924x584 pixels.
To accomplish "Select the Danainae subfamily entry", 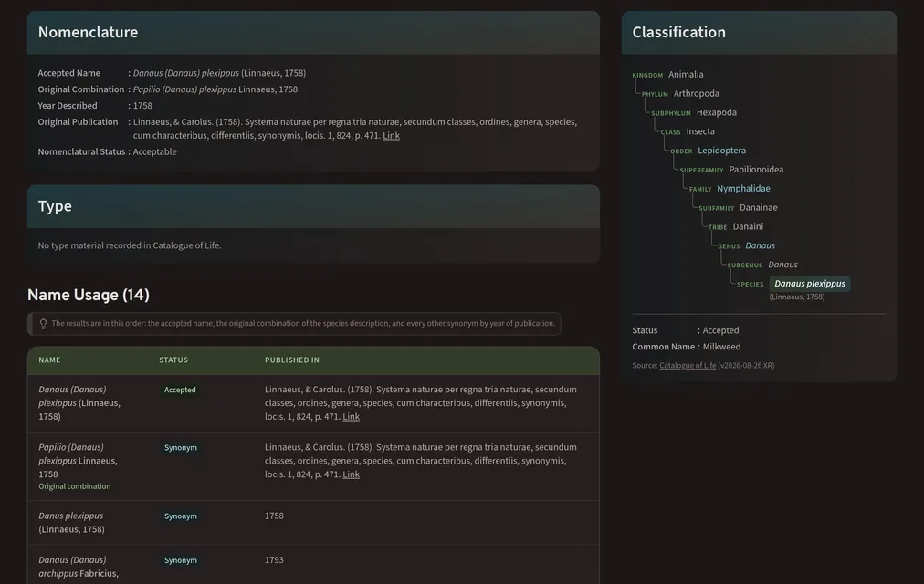I will [x=759, y=208].
